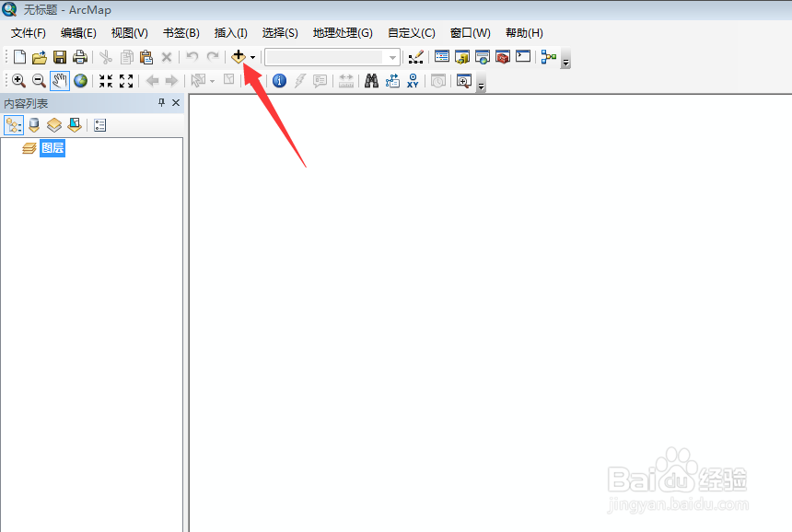Open the 窗口(W) menu

point(471,33)
